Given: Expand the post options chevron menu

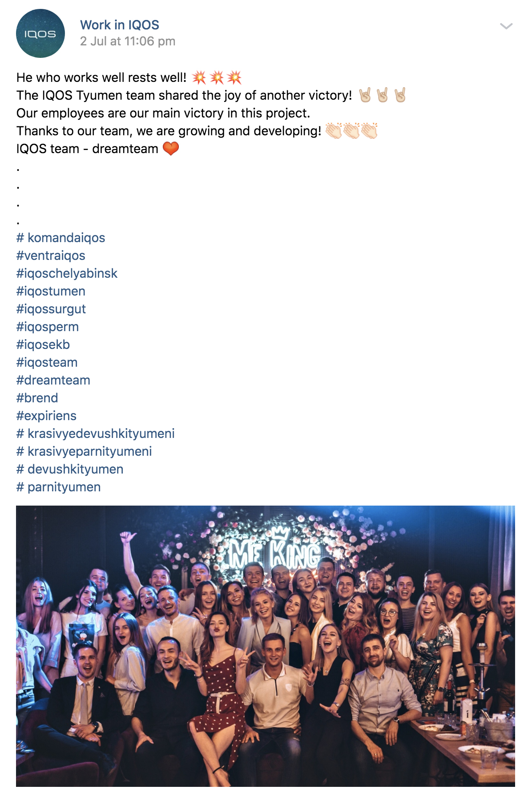Looking at the screenshot, I should coord(506,26).
